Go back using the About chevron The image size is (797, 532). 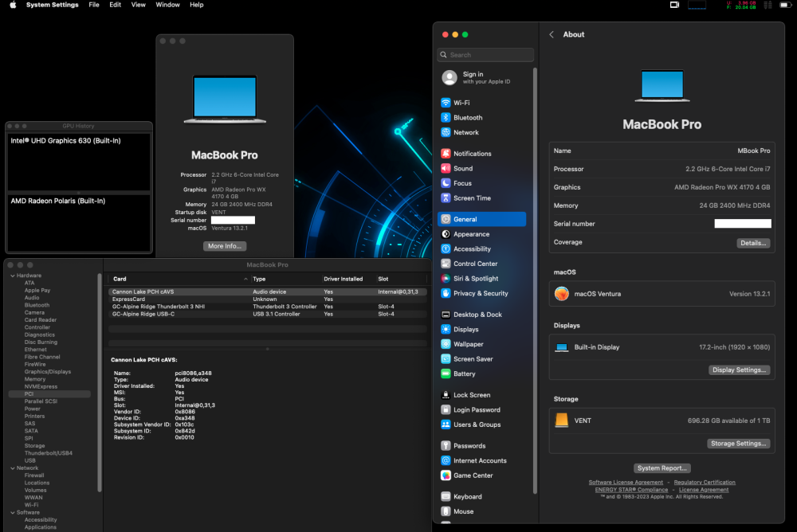click(552, 34)
